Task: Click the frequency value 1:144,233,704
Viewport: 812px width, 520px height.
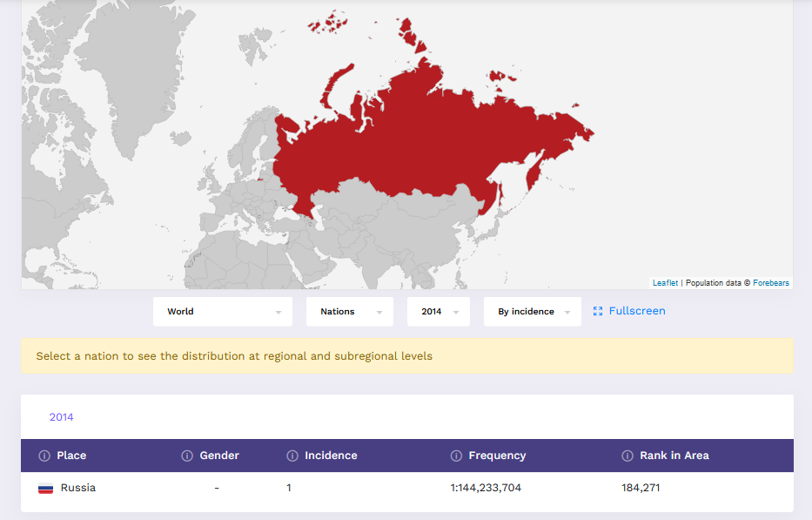Action: 486,488
